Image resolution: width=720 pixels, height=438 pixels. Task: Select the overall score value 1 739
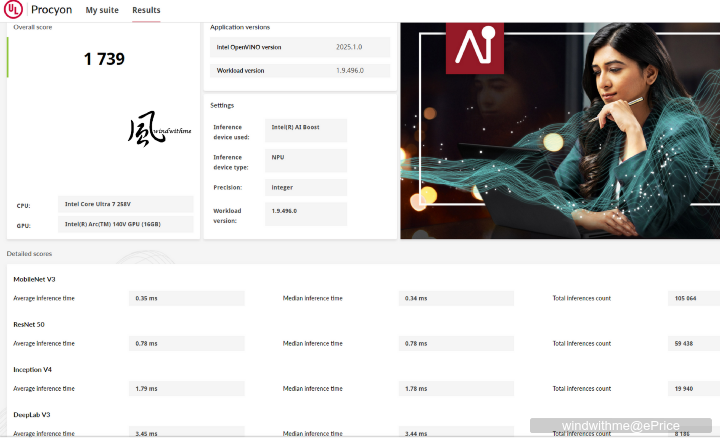coord(104,59)
